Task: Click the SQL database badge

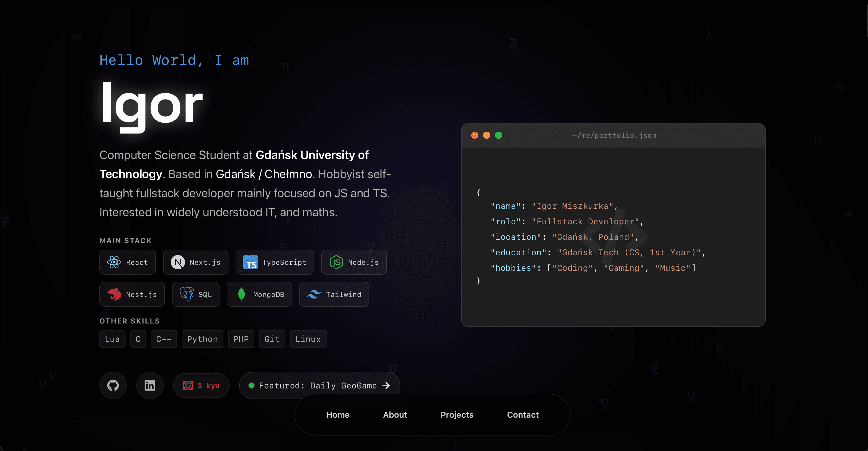Action: coord(195,294)
